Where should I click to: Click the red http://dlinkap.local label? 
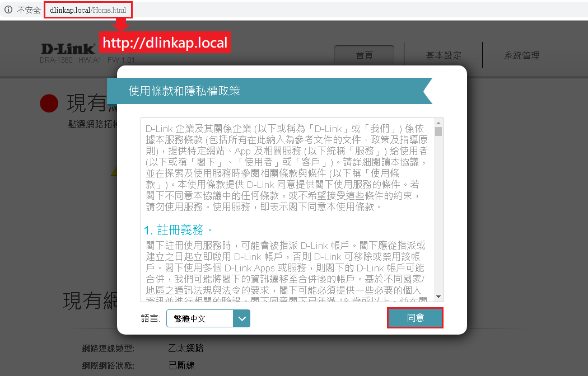(x=165, y=43)
